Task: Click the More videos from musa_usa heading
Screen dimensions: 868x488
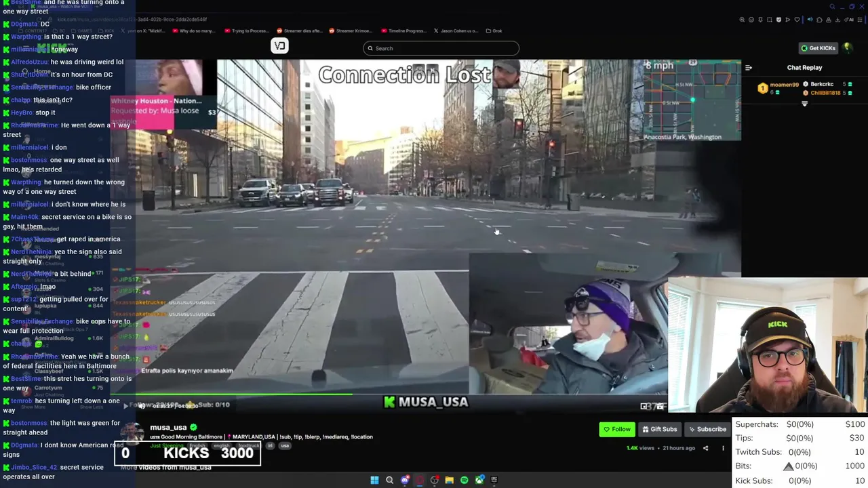Action: pyautogui.click(x=166, y=468)
